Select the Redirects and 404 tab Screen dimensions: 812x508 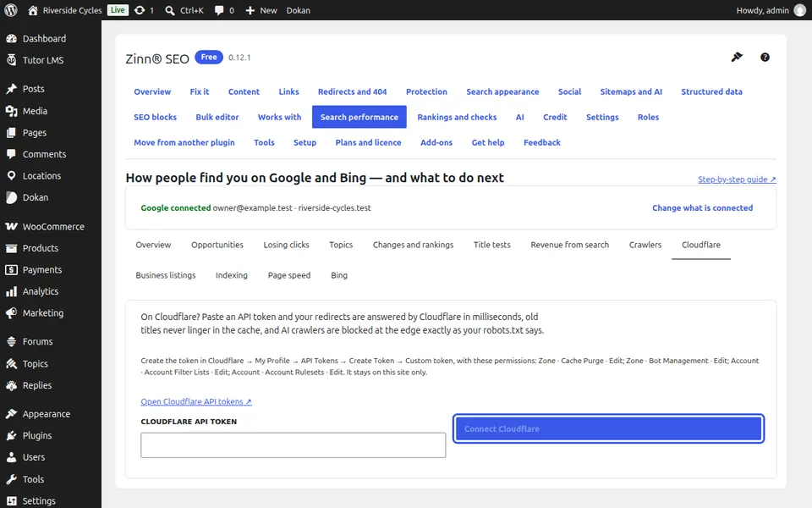352,91
